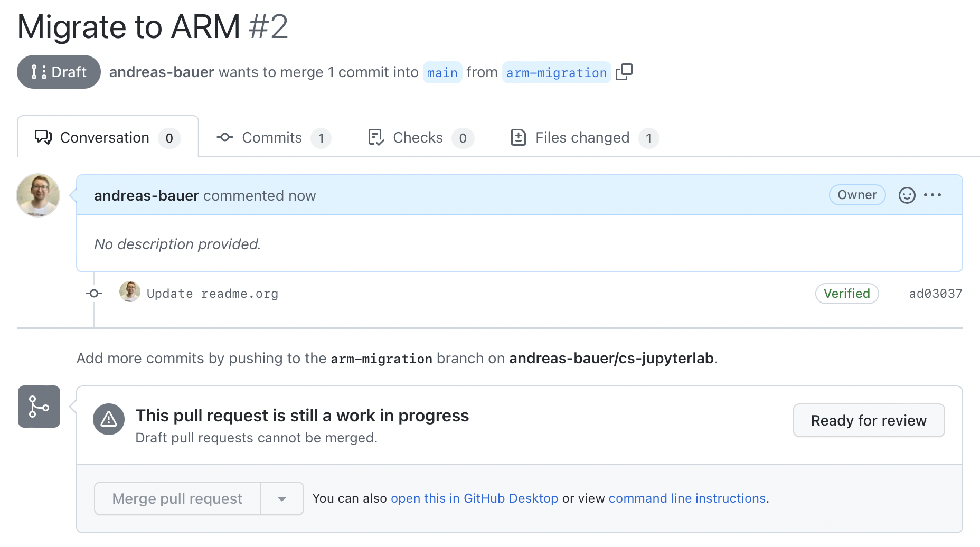Switch to the Conversation tab
This screenshot has width=980, height=547.
tap(108, 137)
